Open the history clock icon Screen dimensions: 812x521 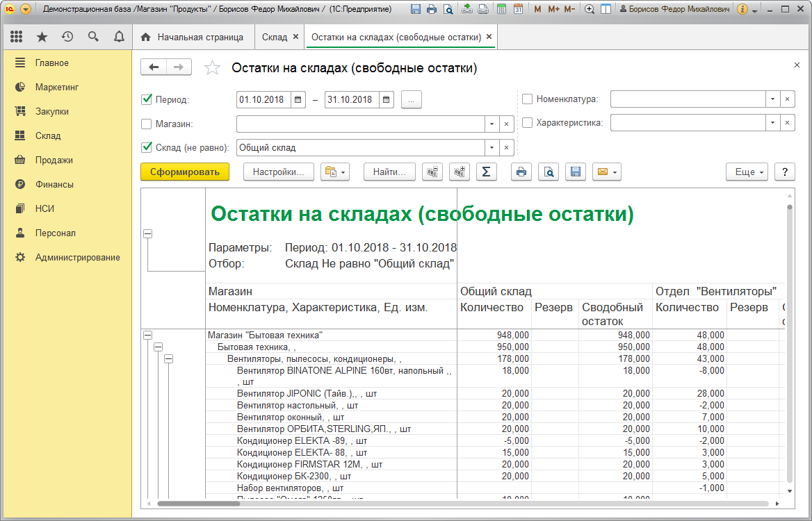click(67, 37)
